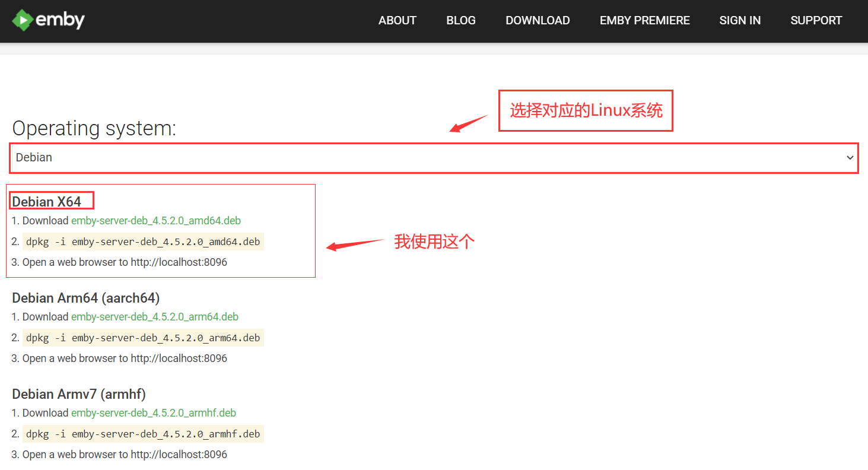The image size is (868, 470).
Task: Click the red "选择对应的Linux系统" annotation box
Action: point(585,111)
